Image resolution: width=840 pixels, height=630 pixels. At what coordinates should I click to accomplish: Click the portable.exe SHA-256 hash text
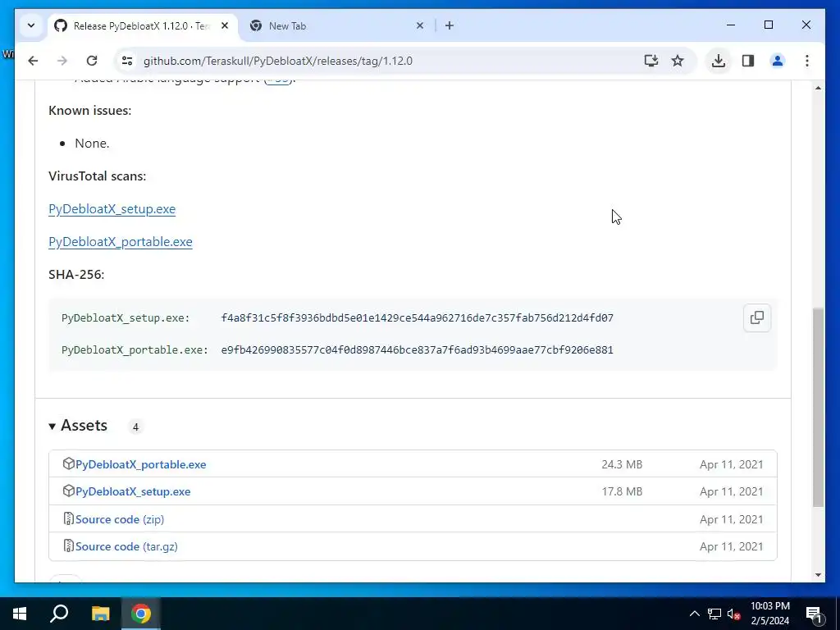(x=417, y=350)
